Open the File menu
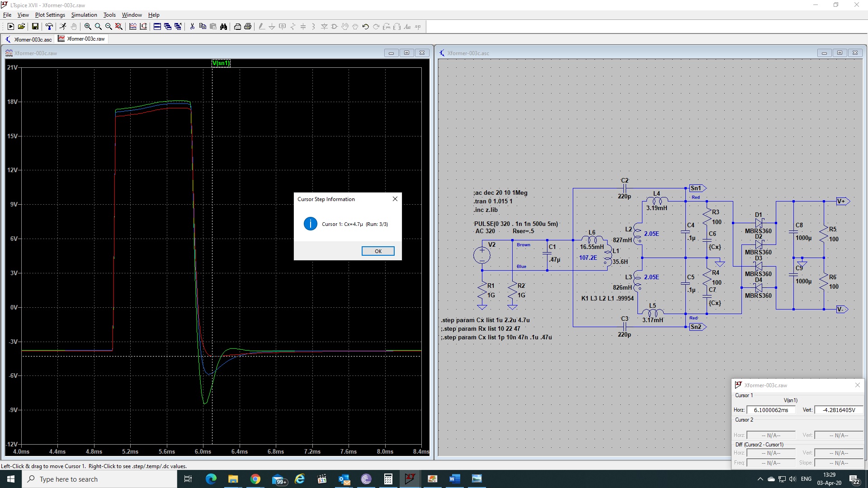This screenshot has width=868, height=488. click(x=7, y=15)
